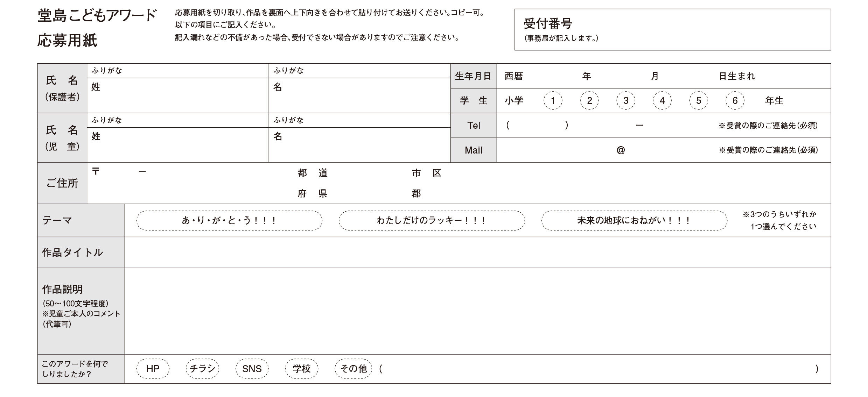Viewport: 868px width, 397px height.
Task: Select 学校 option in survey row
Action: (x=302, y=369)
